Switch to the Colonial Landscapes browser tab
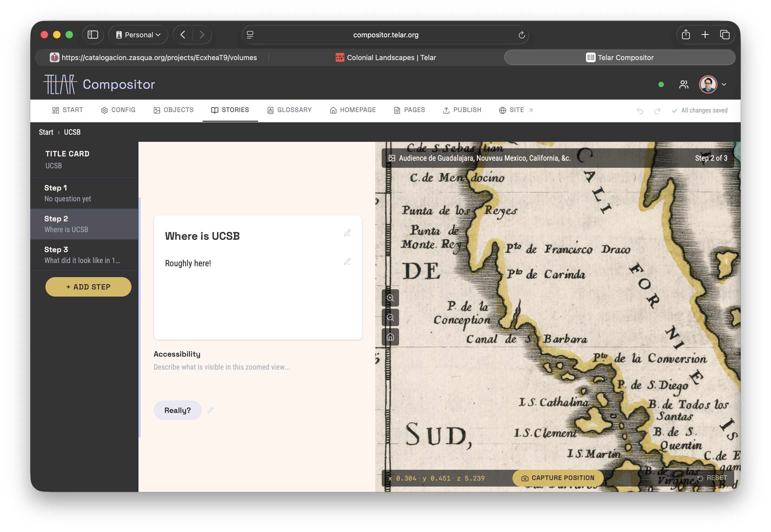This screenshot has width=771, height=532. pos(386,57)
